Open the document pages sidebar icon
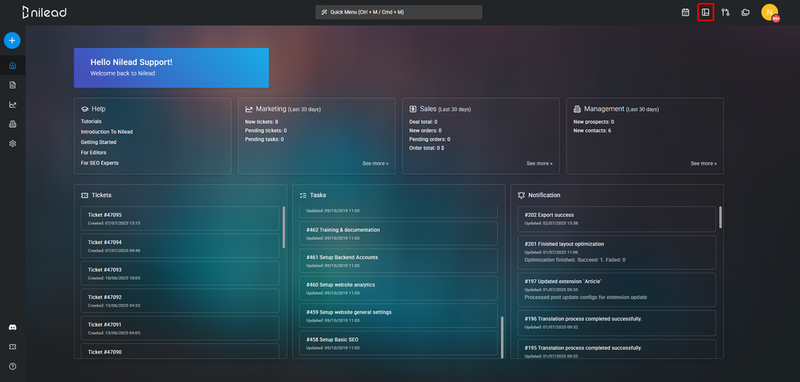The width and height of the screenshot is (800, 382). click(x=12, y=85)
